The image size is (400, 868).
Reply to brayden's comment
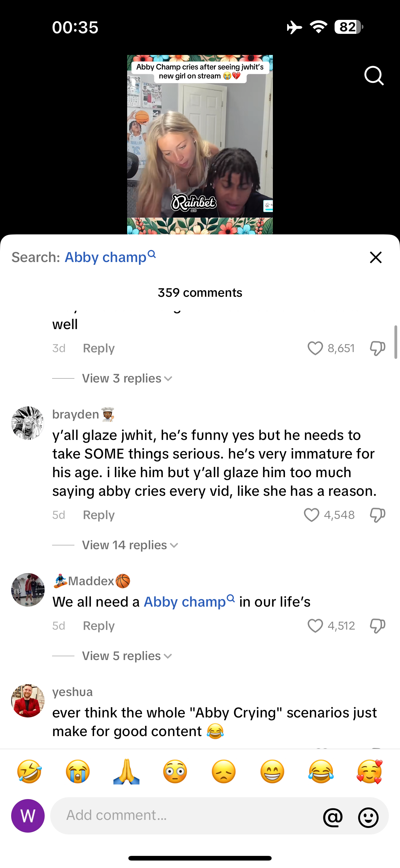[99, 515]
